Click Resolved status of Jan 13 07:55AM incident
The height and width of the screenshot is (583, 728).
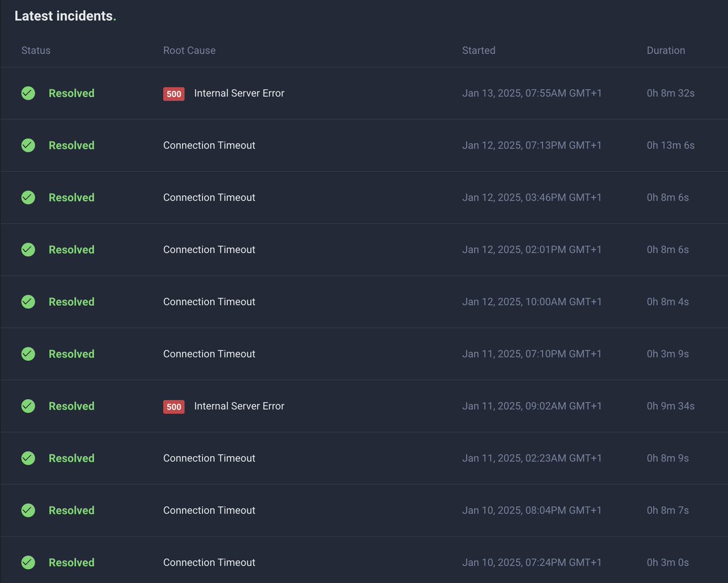[72, 93]
